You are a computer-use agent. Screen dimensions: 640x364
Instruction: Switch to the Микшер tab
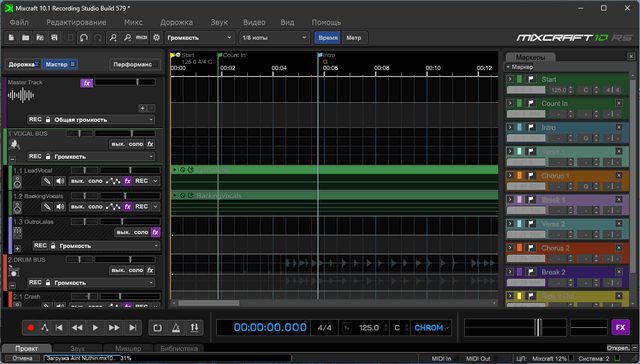128,348
